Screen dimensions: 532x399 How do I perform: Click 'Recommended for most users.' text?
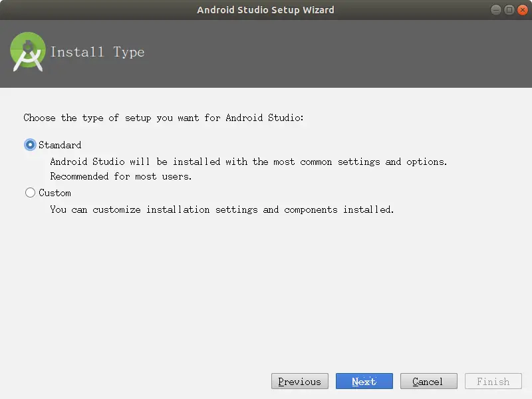point(121,176)
